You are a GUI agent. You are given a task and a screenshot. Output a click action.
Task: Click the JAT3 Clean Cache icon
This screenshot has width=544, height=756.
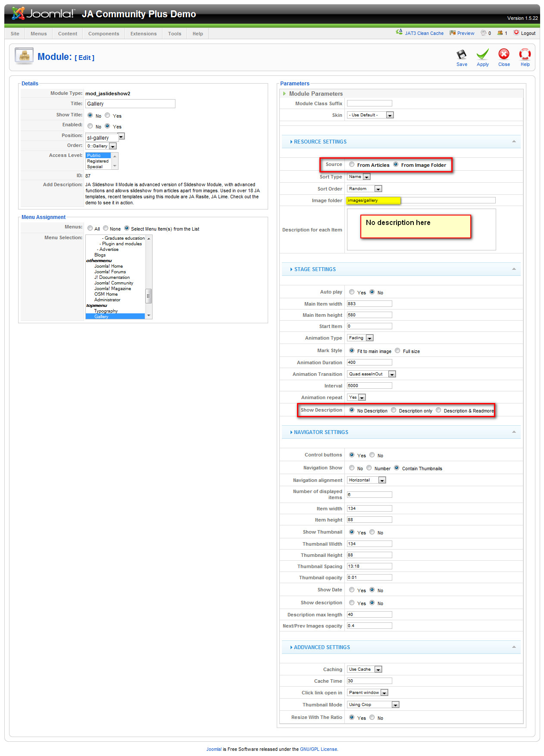399,32
